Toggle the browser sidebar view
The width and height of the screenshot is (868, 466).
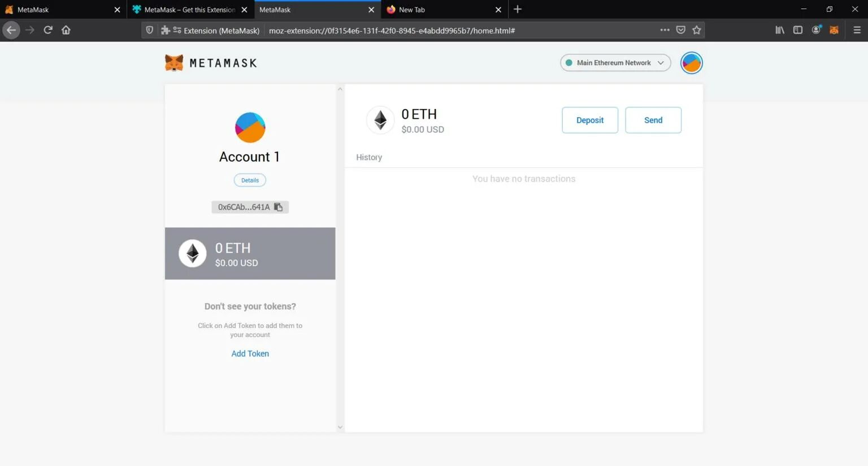tap(798, 30)
